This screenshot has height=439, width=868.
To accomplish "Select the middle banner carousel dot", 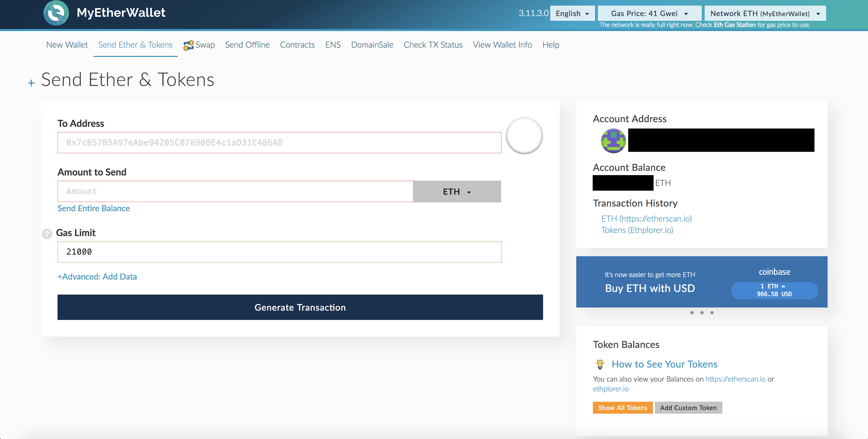I will (702, 313).
